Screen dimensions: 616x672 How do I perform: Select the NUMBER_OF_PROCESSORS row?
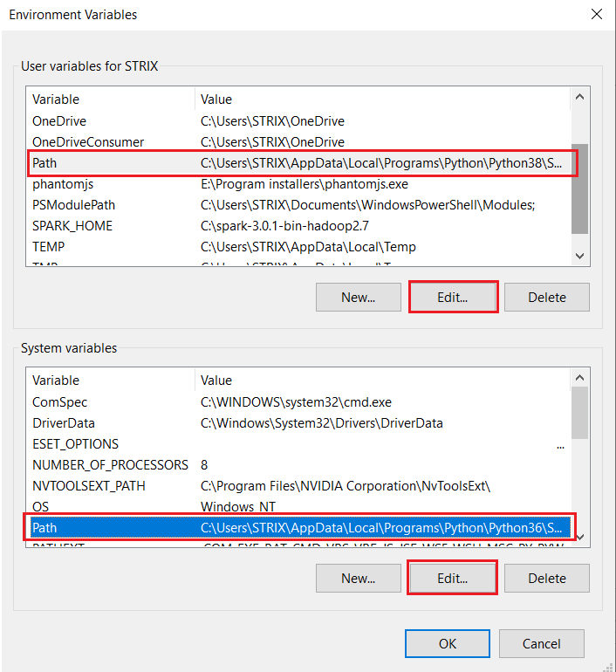[x=110, y=465]
